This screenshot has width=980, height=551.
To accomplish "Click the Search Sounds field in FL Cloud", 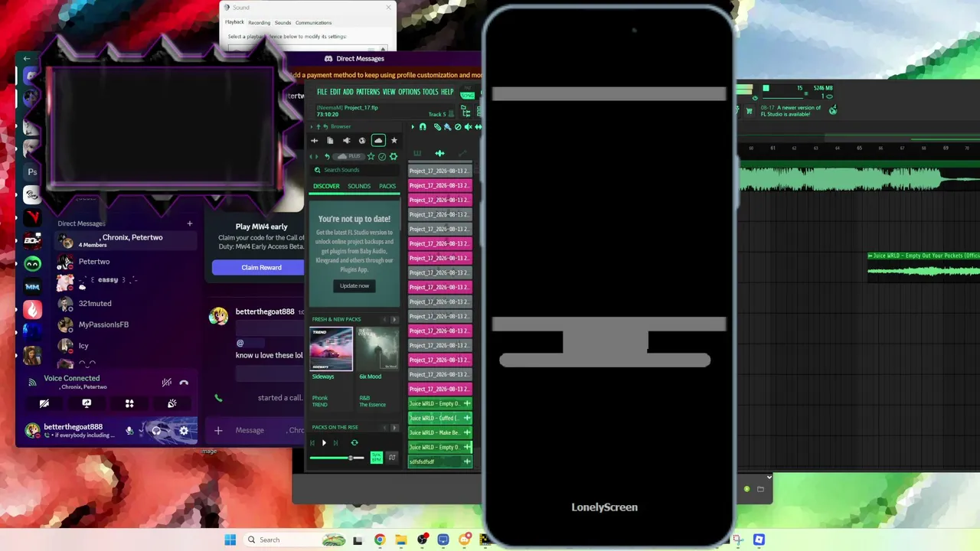I will [x=354, y=170].
